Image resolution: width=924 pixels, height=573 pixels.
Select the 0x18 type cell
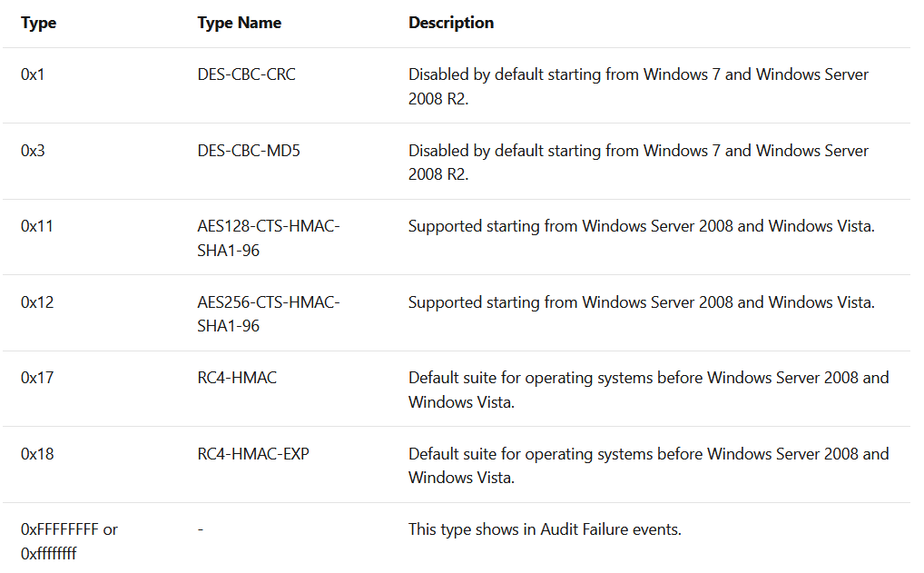pyautogui.click(x=36, y=454)
